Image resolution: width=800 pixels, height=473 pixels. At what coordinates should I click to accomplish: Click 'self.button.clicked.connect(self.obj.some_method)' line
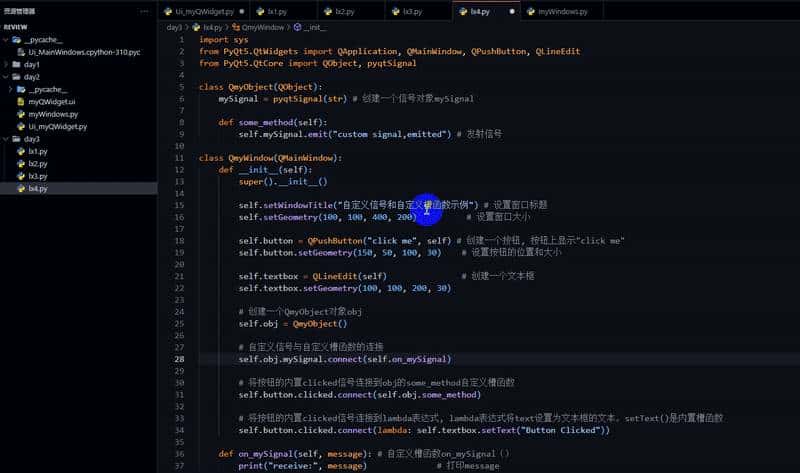click(359, 395)
